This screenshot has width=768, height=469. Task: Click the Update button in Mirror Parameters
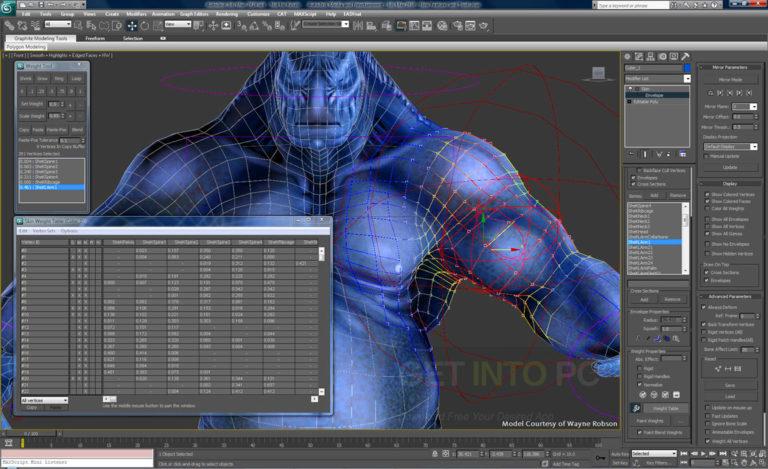tap(730, 167)
